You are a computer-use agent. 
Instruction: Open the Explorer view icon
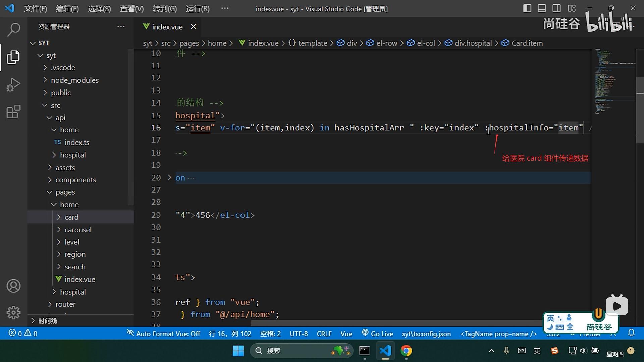13,57
